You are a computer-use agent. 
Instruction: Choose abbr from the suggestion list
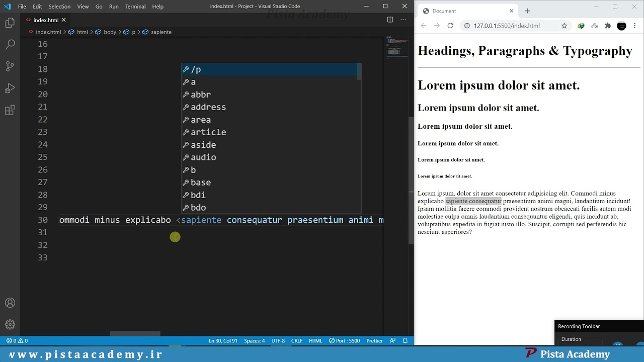coord(269,95)
